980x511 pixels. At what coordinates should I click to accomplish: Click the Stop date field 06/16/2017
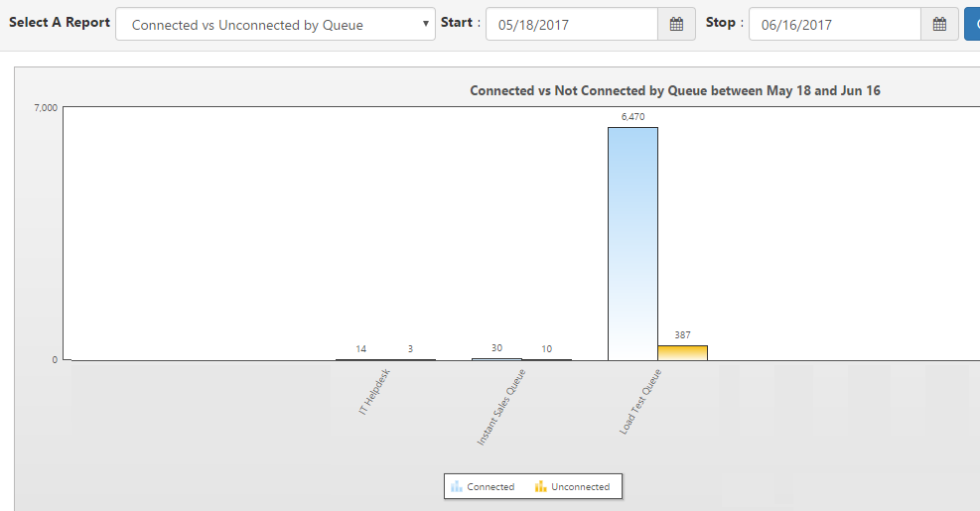coord(835,25)
